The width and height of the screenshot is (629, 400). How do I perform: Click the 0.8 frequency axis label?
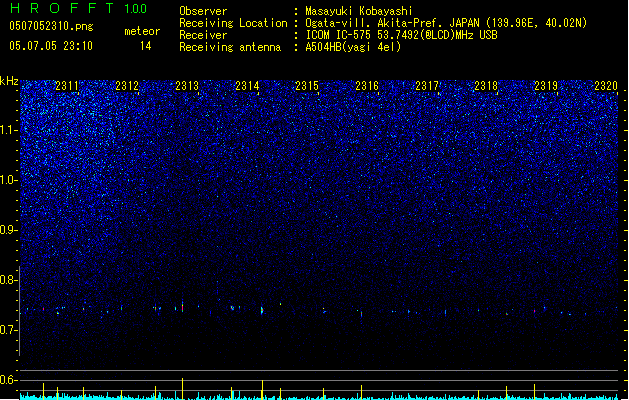[9, 280]
